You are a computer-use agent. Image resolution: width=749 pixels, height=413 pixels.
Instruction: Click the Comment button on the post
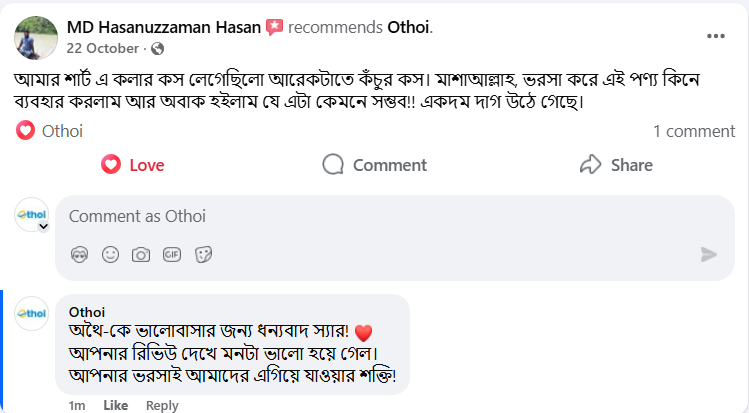pos(375,165)
